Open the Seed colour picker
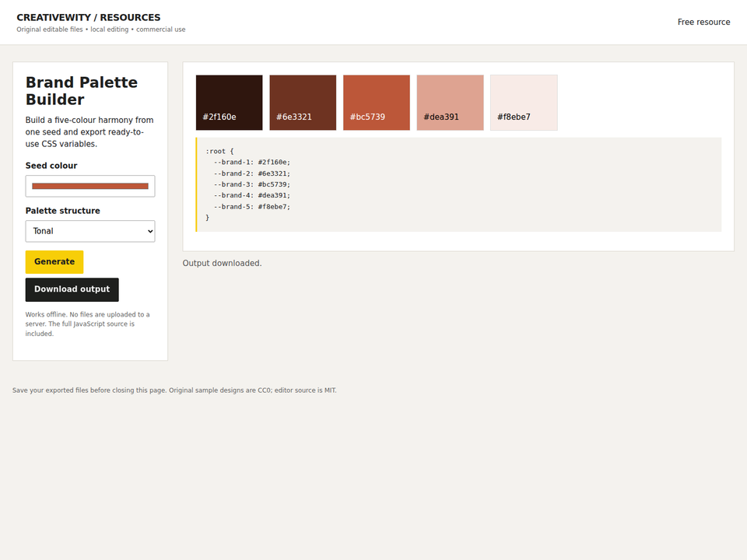Viewport: 747px width, 560px height. click(x=90, y=186)
